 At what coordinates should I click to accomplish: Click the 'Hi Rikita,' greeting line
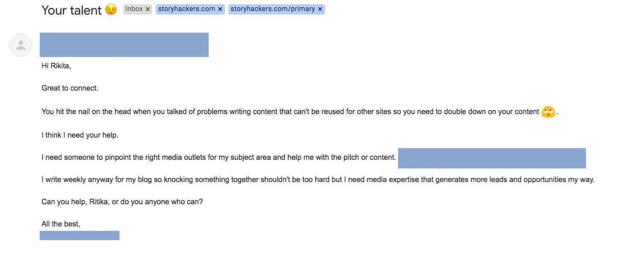click(x=56, y=66)
